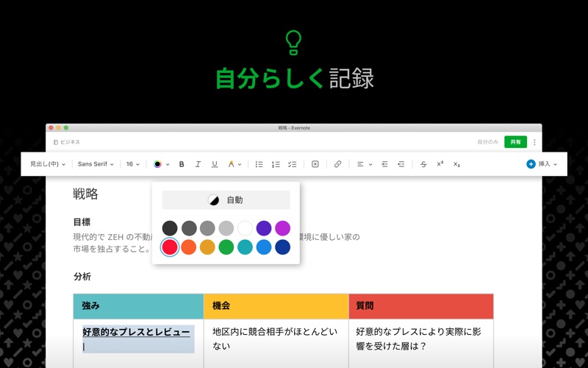Click the 好意的なプレスとレビュー cell text
Screen dimensions: 588x368
coord(136,332)
